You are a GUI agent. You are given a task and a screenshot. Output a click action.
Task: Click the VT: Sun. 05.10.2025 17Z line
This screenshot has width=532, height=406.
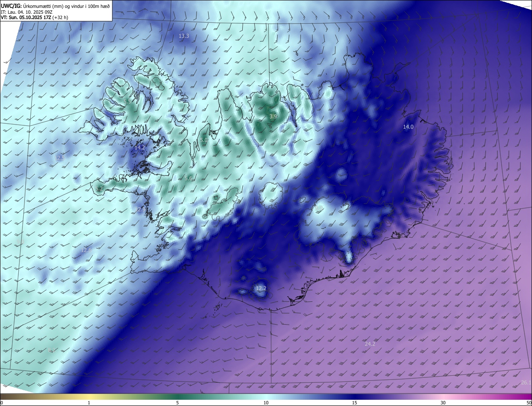(x=34, y=17)
